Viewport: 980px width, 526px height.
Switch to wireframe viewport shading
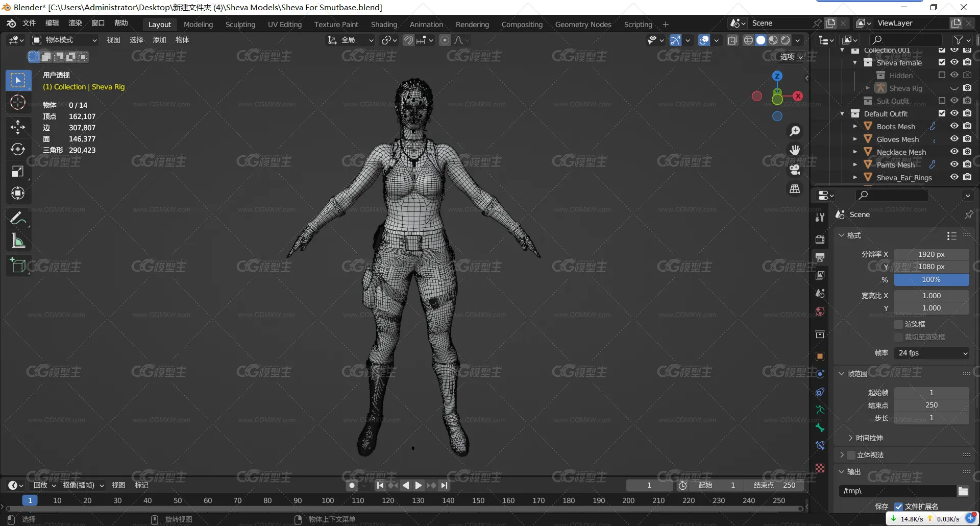click(x=748, y=40)
